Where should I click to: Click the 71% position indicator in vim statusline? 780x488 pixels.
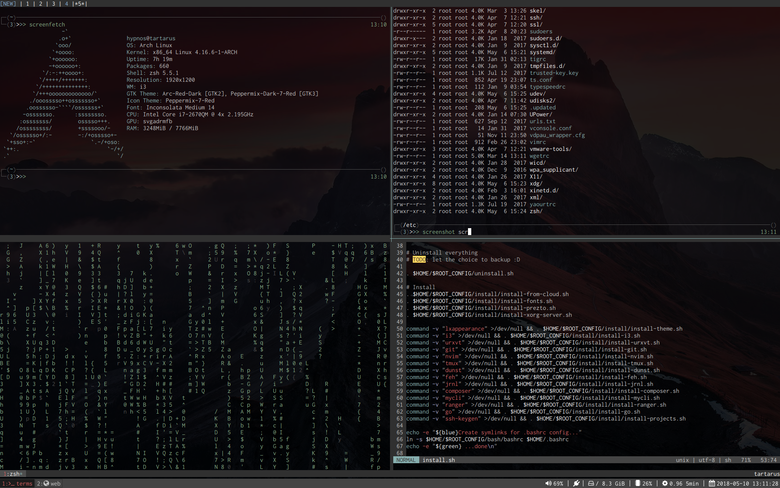pos(746,460)
